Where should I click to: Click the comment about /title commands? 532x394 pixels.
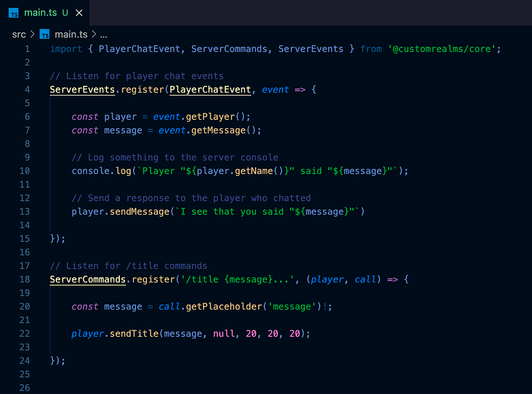click(x=128, y=266)
